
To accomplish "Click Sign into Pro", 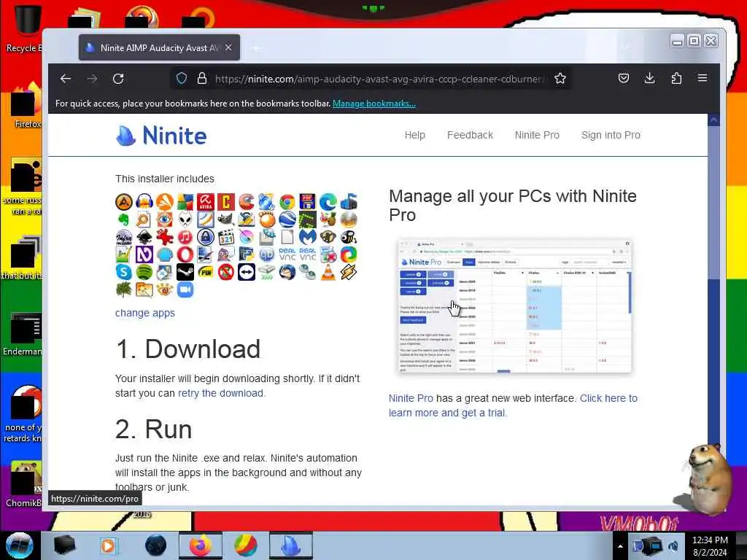I will 611,135.
